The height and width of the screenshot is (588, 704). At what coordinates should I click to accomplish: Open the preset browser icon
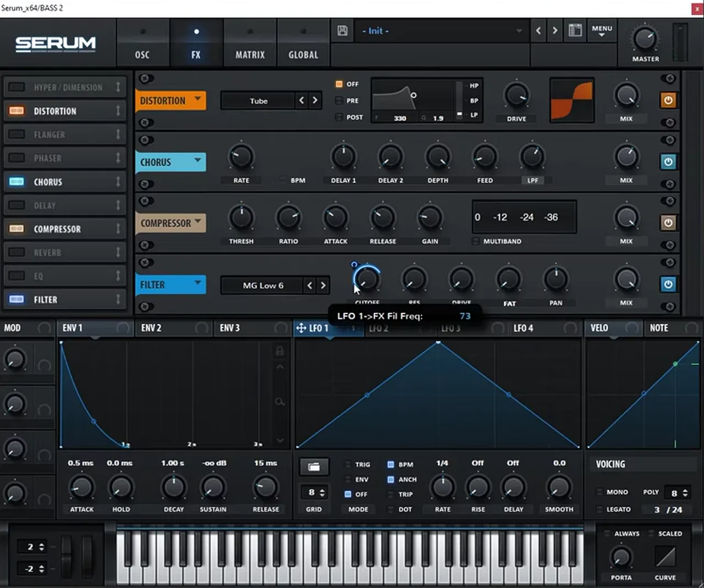click(575, 30)
